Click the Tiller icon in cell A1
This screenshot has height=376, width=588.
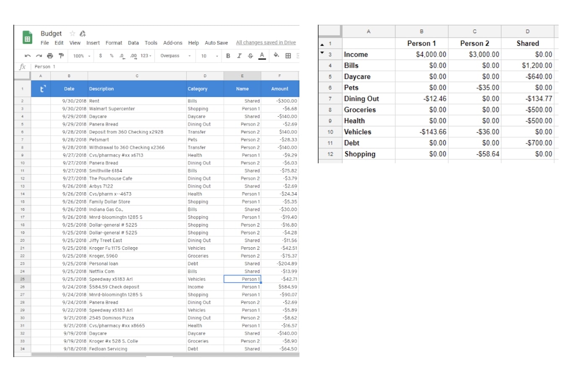42,89
